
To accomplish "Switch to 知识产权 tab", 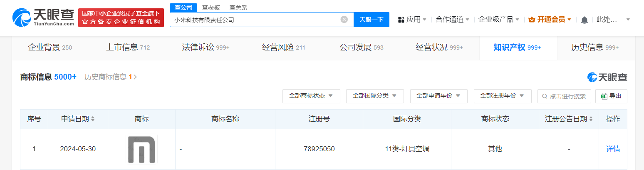I will coord(518,47).
